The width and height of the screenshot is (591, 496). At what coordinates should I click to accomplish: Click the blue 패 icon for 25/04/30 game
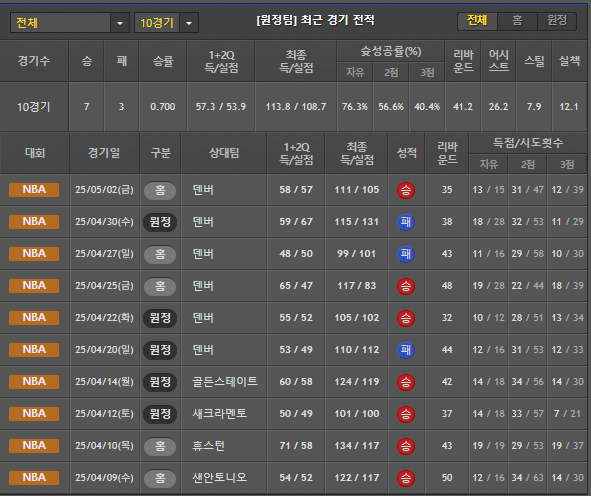[x=406, y=222]
